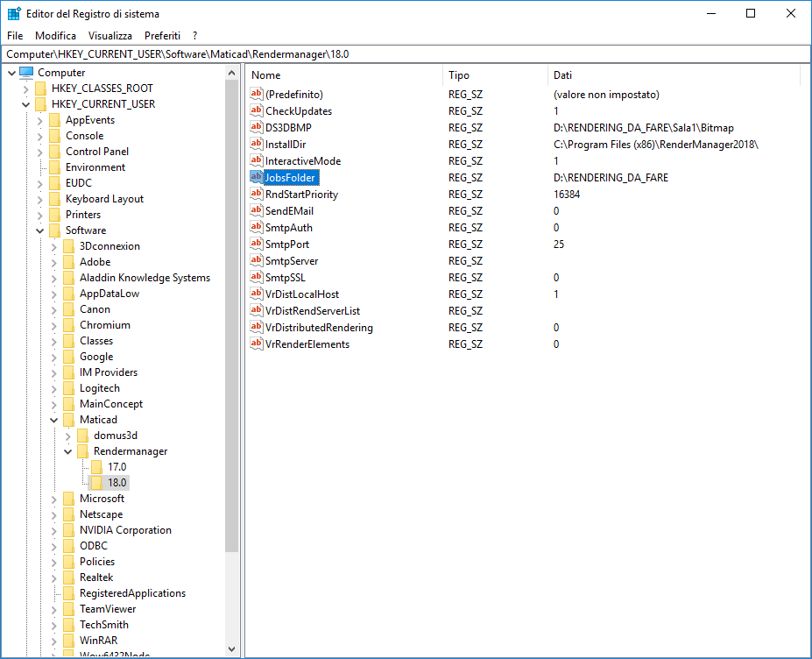Select the NVIDIA Corporation folder icon

tap(69, 530)
